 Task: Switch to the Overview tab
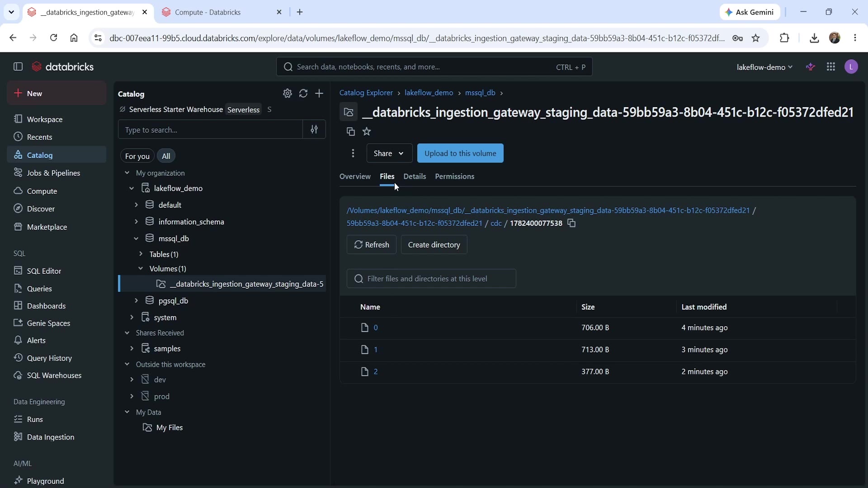[x=355, y=176]
